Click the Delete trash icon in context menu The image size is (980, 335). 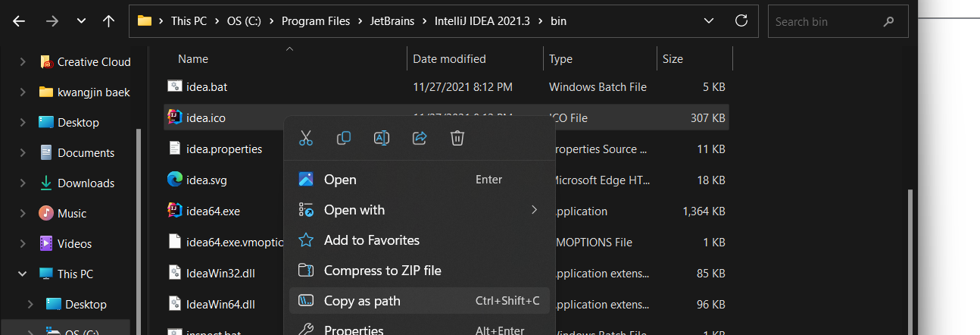(x=457, y=138)
